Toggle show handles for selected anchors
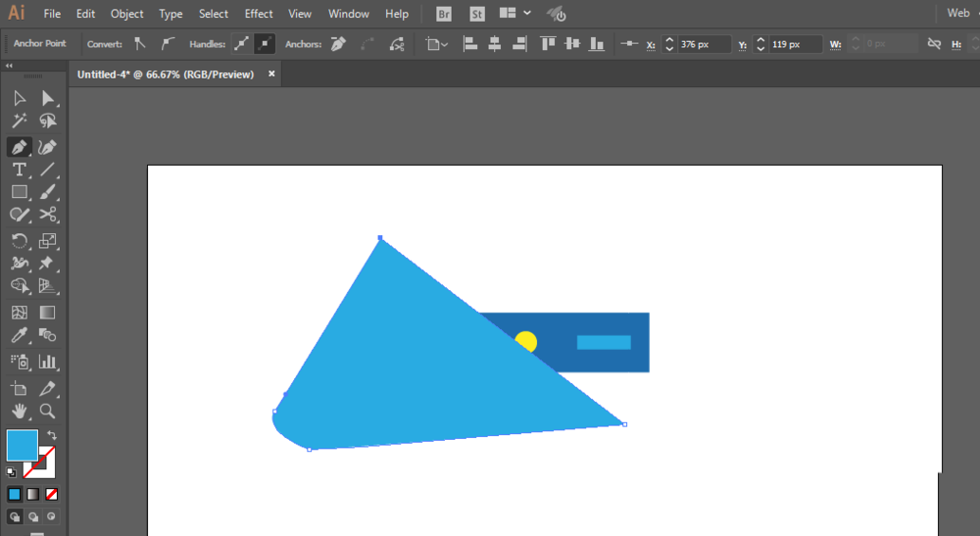Image resolution: width=980 pixels, height=536 pixels. [x=241, y=44]
